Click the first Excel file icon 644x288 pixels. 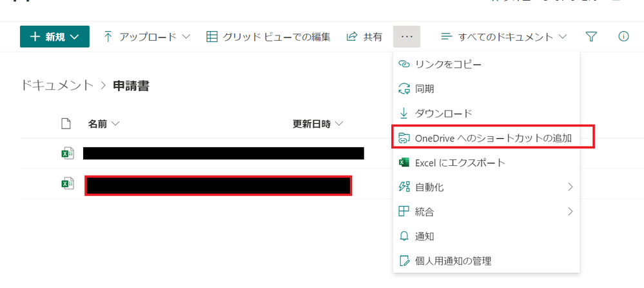(67, 154)
